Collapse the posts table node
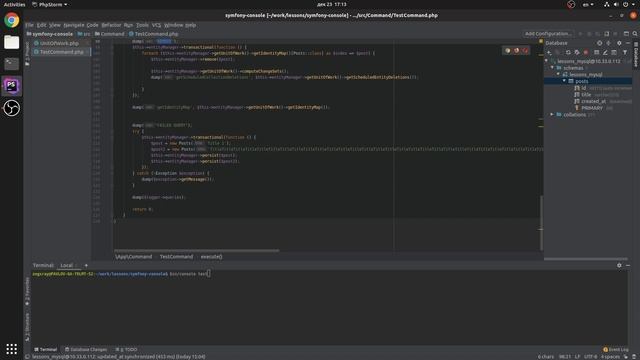Viewport: 640px width, 360px height. (x=564, y=81)
